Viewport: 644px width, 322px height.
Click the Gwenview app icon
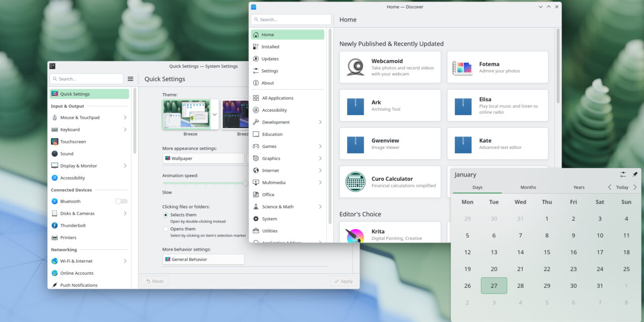[355, 144]
